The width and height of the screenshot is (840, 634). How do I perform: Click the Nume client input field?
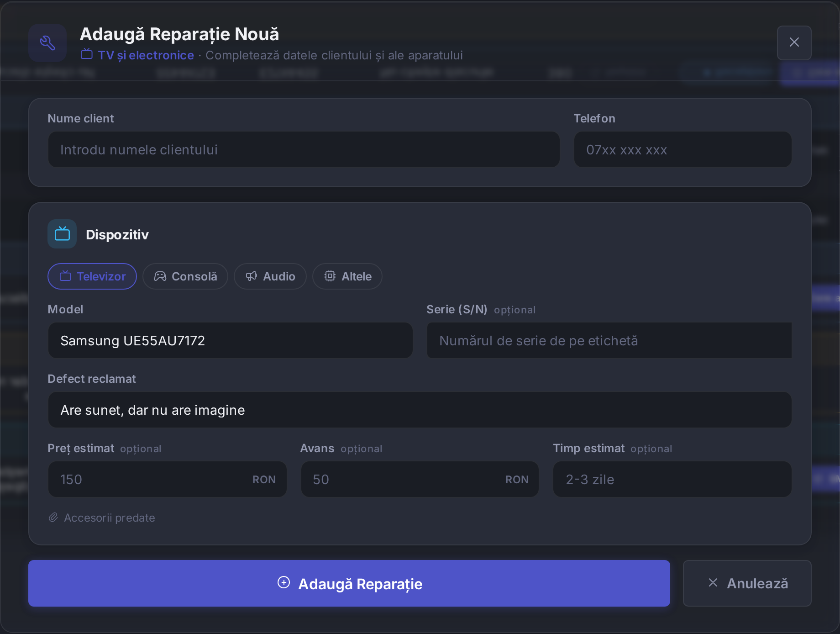pos(304,149)
